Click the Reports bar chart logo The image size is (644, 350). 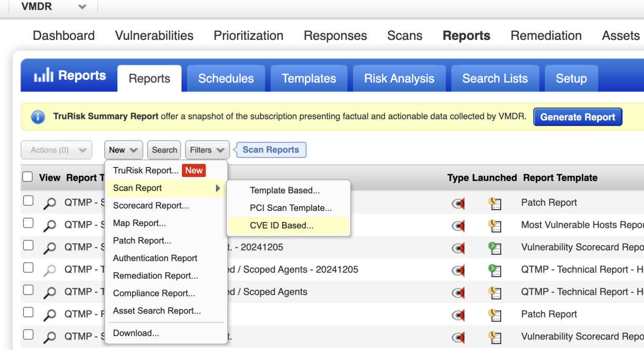pyautogui.click(x=44, y=75)
